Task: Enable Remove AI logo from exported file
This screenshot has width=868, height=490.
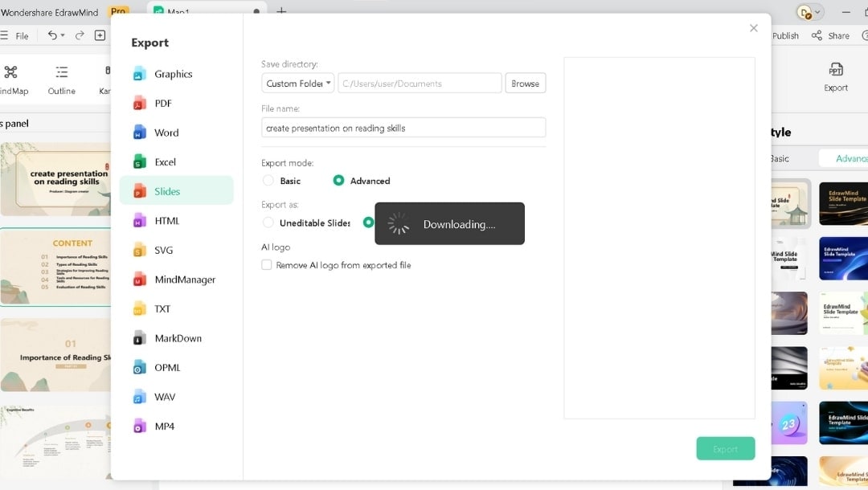Action: (266, 264)
